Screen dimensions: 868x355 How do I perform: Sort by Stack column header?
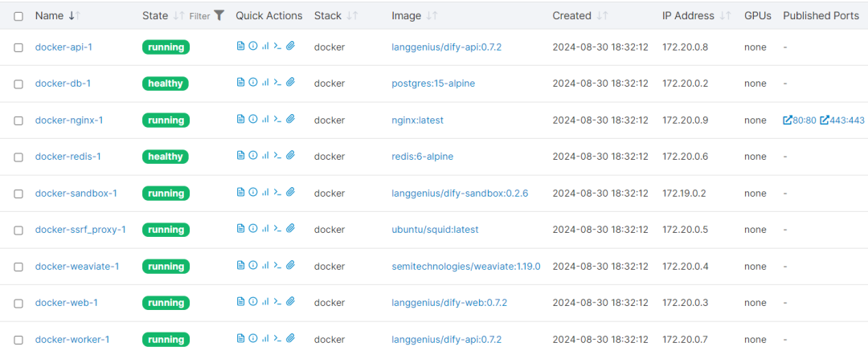pos(327,15)
